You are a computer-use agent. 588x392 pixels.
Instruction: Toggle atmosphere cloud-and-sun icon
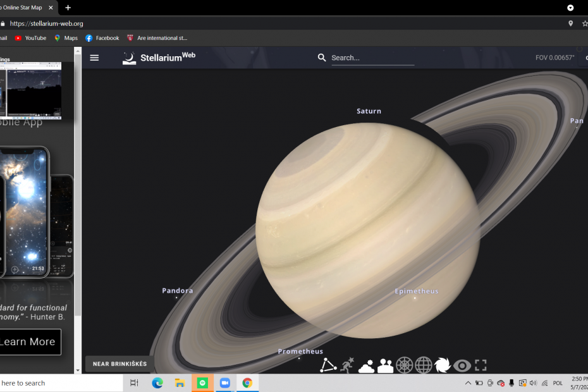[366, 365]
